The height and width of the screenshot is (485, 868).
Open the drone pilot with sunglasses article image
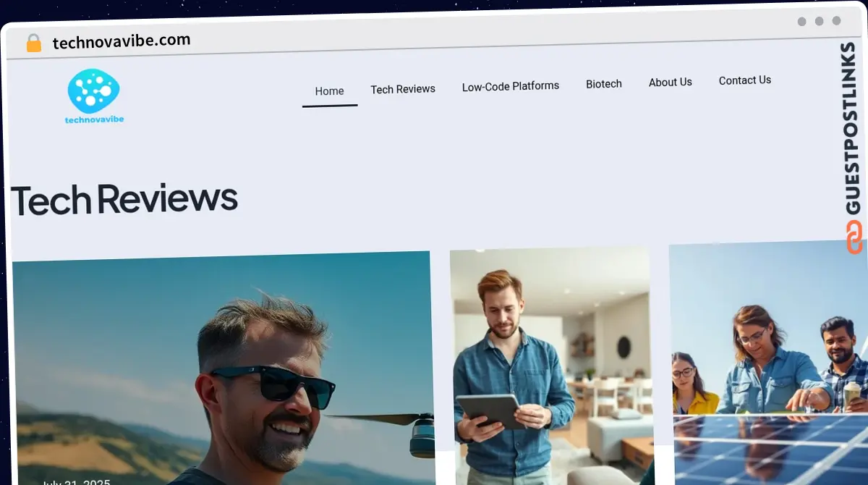(x=224, y=368)
